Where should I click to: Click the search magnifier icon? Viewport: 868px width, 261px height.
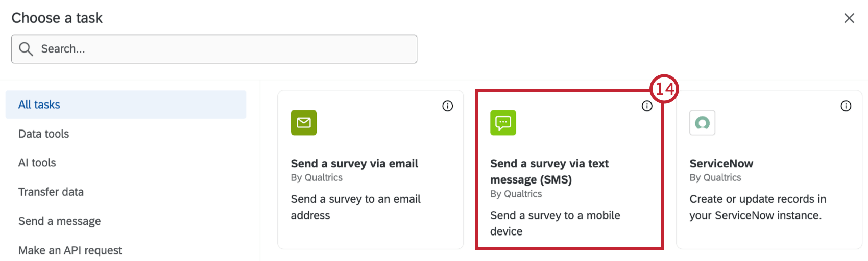[x=26, y=49]
